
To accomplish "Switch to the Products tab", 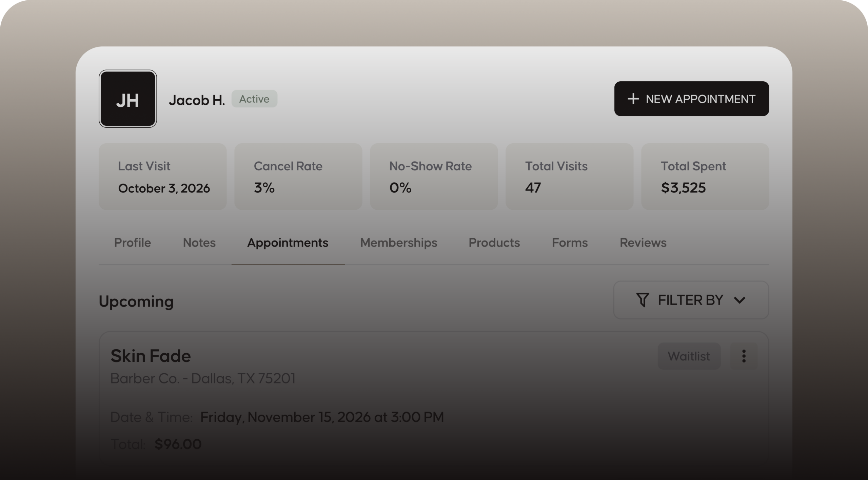I will pyautogui.click(x=494, y=243).
